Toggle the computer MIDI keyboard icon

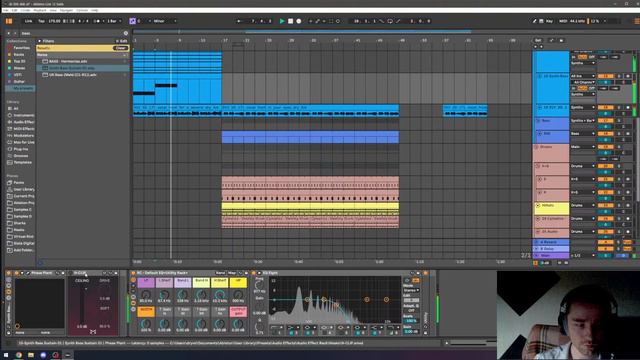(x=541, y=21)
